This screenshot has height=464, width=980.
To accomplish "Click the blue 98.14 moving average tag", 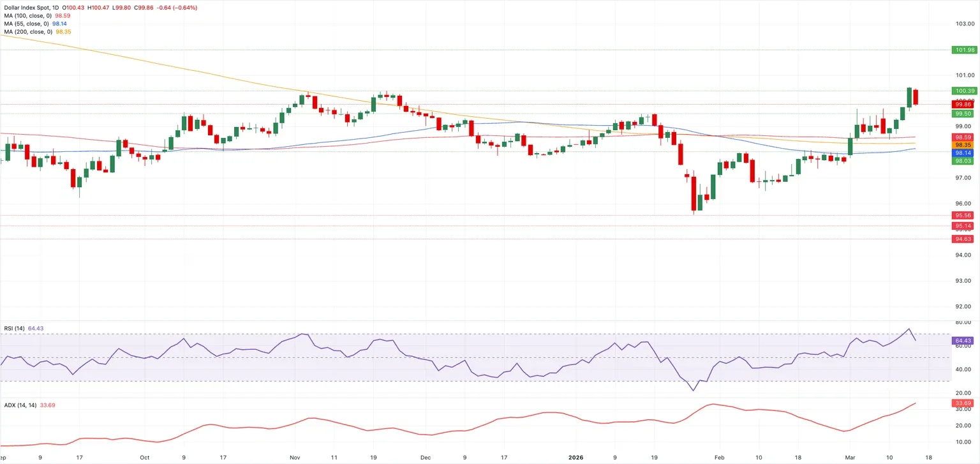I will pyautogui.click(x=963, y=153).
